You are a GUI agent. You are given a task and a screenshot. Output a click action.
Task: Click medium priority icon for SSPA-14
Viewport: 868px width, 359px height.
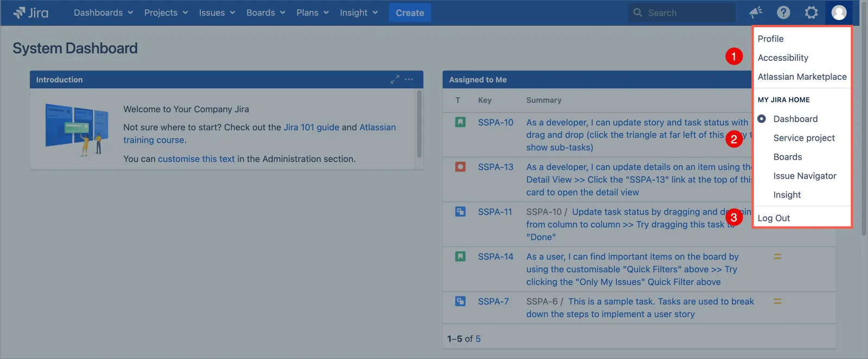coord(777,256)
